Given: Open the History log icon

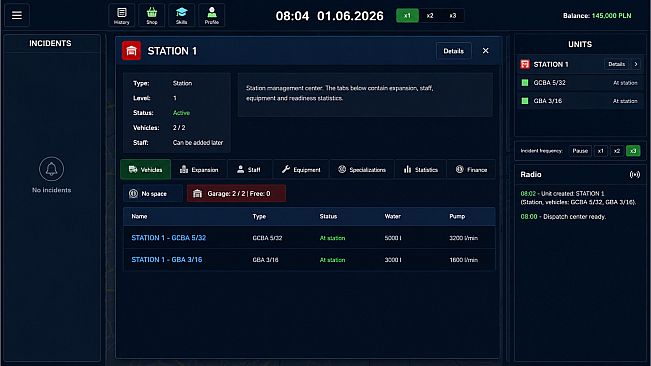Looking at the screenshot, I should [122, 15].
